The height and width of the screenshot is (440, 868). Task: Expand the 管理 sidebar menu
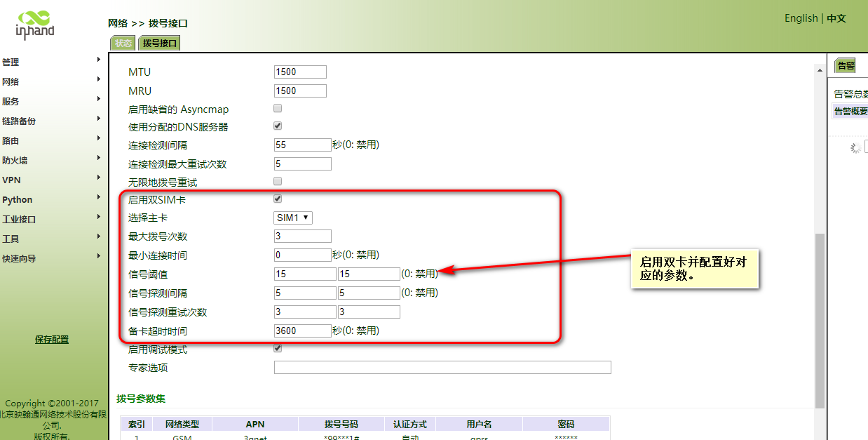[x=11, y=62]
